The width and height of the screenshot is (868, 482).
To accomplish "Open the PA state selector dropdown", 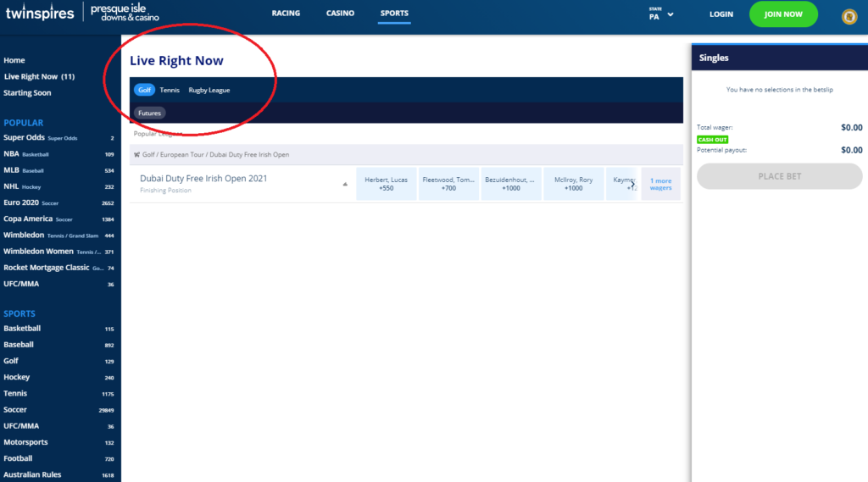I will [661, 14].
